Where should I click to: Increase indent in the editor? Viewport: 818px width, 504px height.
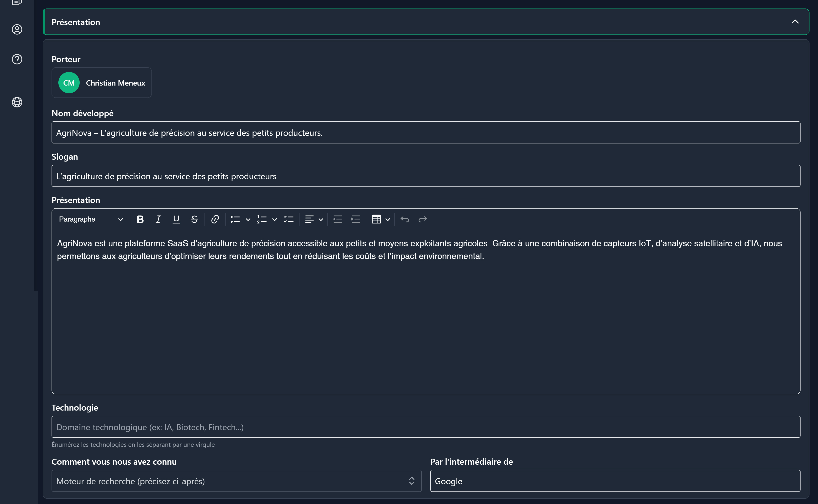point(356,219)
